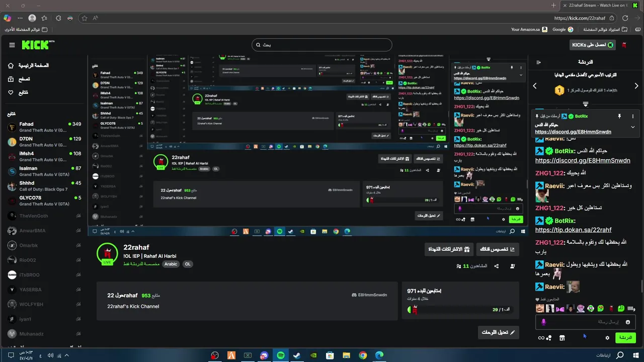644x362 pixels.
Task: Click the infinity icon below the chat box
Action: (x=541, y=338)
